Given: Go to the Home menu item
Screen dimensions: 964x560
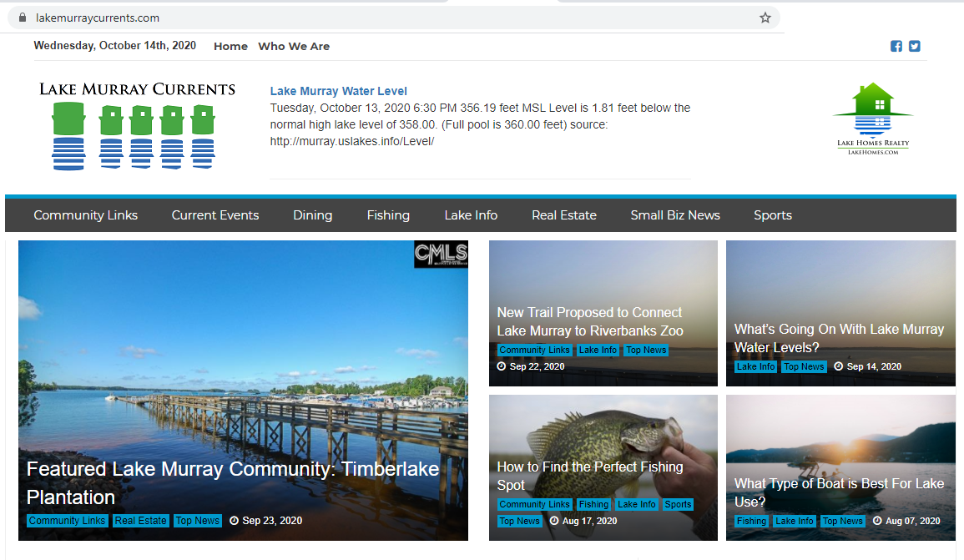Looking at the screenshot, I should [x=230, y=46].
